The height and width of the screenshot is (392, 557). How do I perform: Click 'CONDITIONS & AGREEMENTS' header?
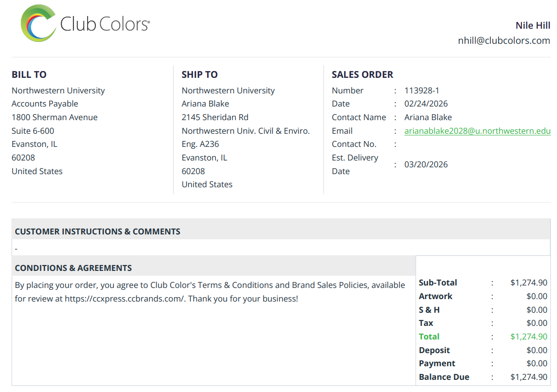pos(73,268)
